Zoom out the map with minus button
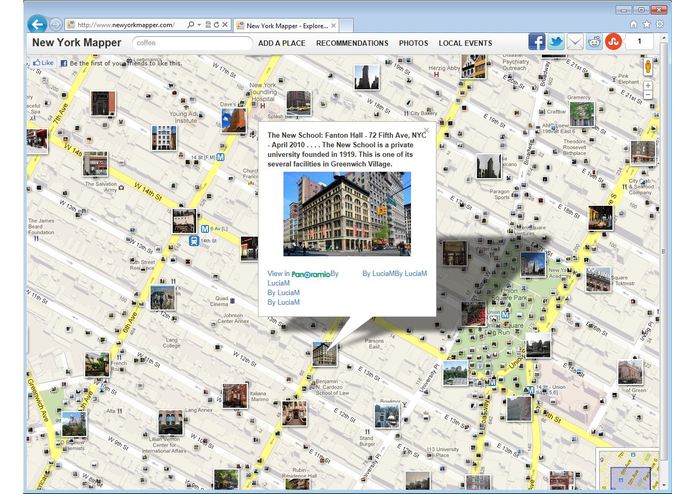The width and height of the screenshot is (695, 494). click(648, 95)
